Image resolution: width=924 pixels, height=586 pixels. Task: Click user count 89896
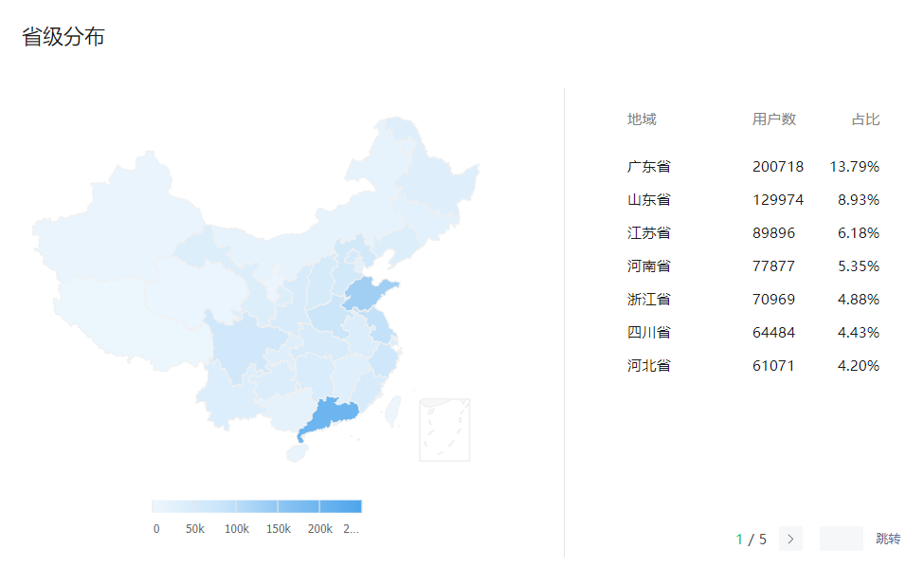coord(773,233)
